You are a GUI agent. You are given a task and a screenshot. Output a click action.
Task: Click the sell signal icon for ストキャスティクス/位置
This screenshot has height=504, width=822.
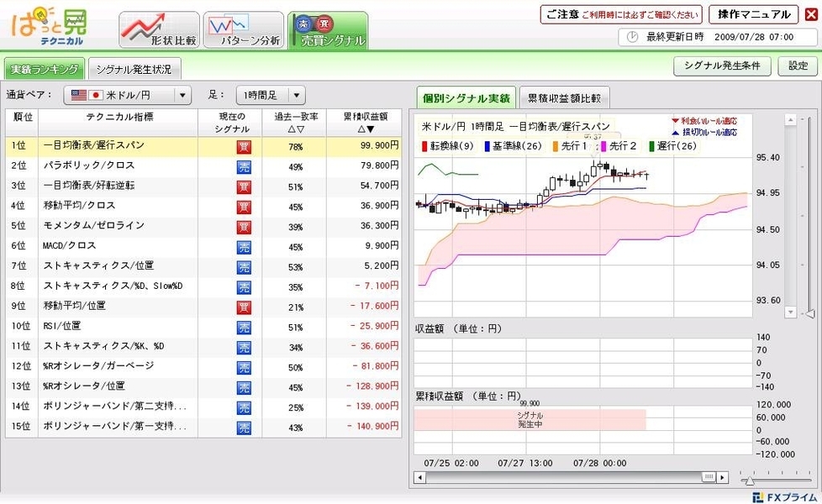[244, 267]
